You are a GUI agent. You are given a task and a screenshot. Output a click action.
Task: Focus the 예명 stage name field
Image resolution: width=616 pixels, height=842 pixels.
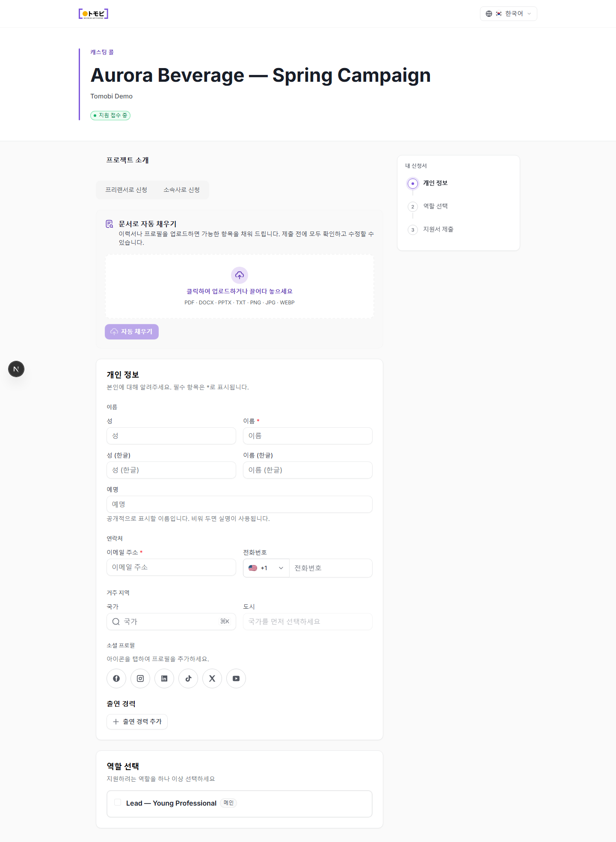[240, 504]
